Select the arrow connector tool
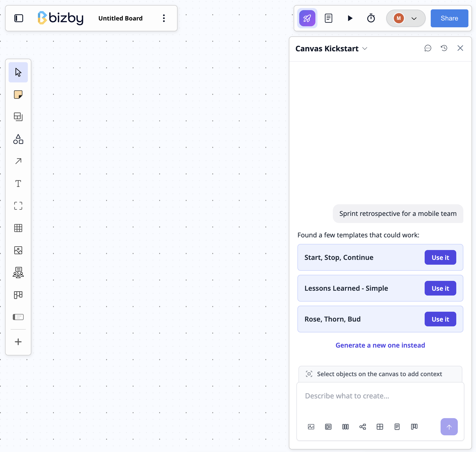 (18, 161)
